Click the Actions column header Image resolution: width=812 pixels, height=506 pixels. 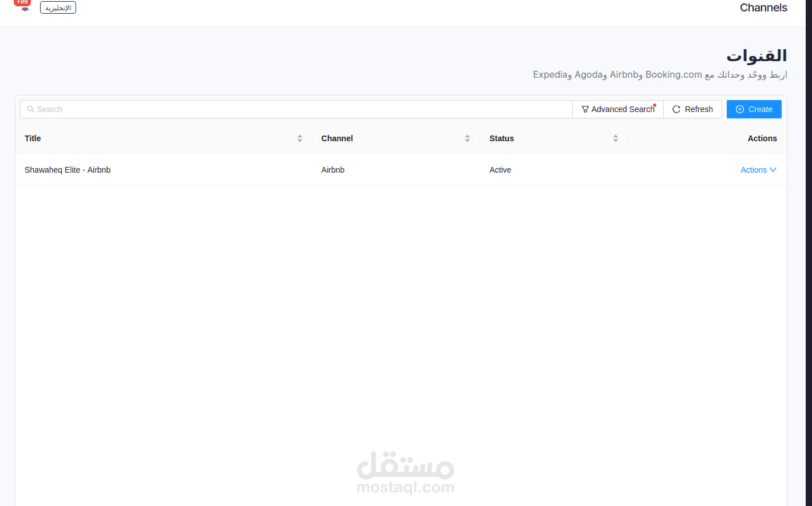point(762,138)
